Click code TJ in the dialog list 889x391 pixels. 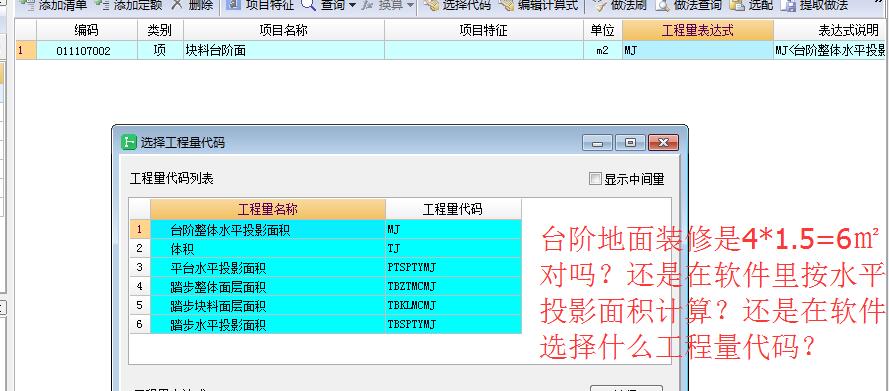[x=453, y=248]
